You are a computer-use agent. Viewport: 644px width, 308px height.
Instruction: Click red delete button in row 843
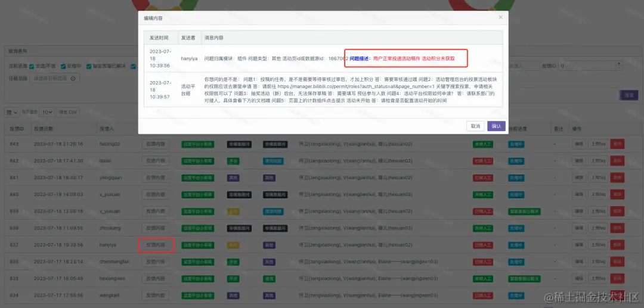(617, 144)
